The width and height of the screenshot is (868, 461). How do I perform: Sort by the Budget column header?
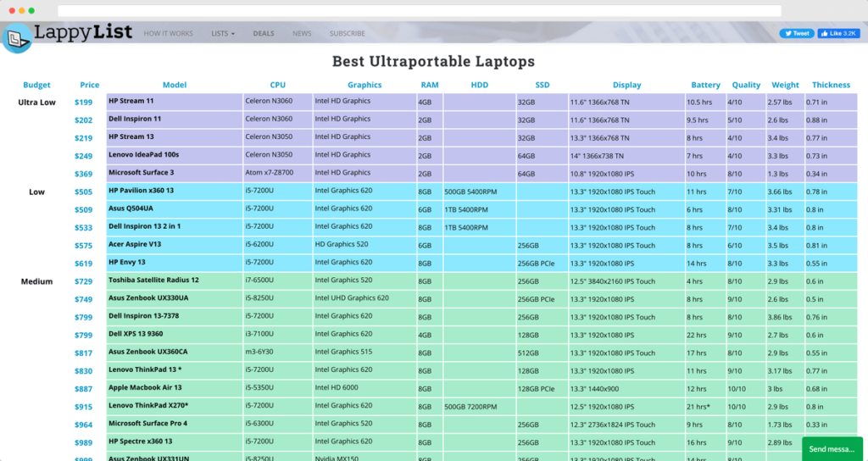(36, 85)
